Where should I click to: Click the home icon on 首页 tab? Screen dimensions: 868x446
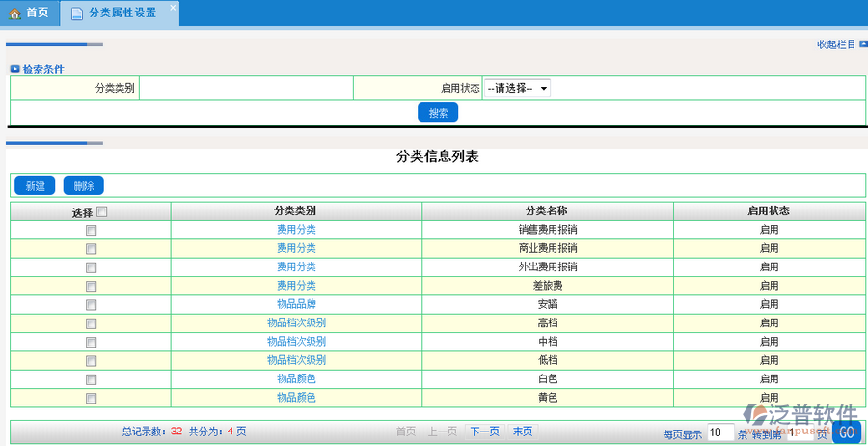(14, 14)
